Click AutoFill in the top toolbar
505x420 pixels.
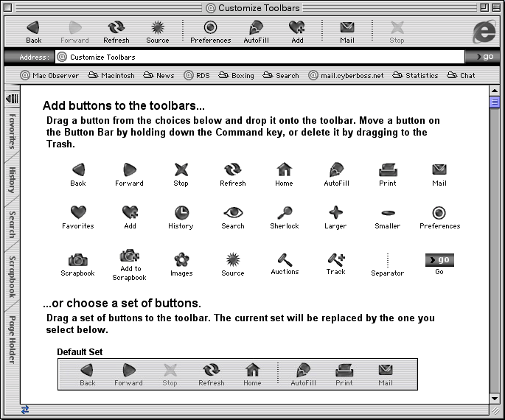coord(257,32)
